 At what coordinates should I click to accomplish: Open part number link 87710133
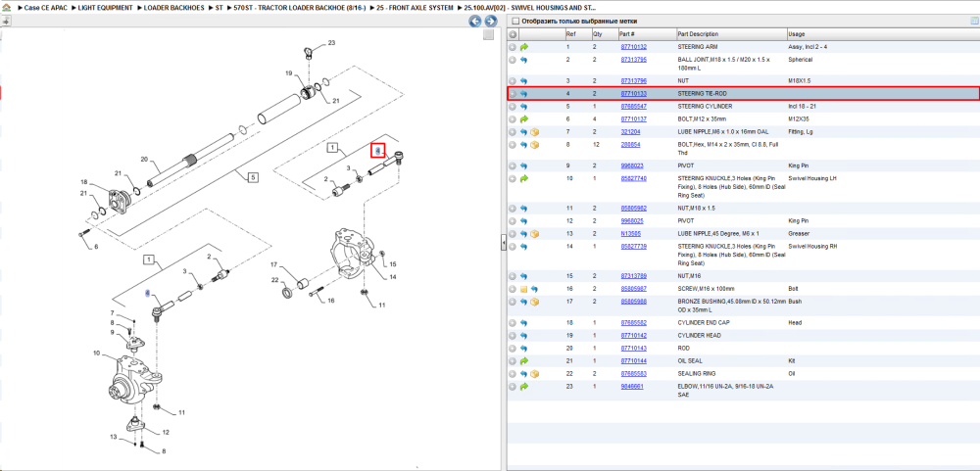click(633, 94)
